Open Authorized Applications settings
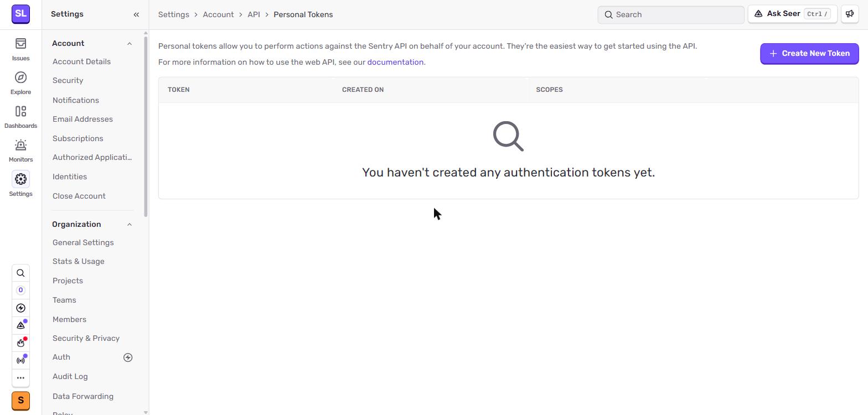The width and height of the screenshot is (868, 415). (x=92, y=157)
